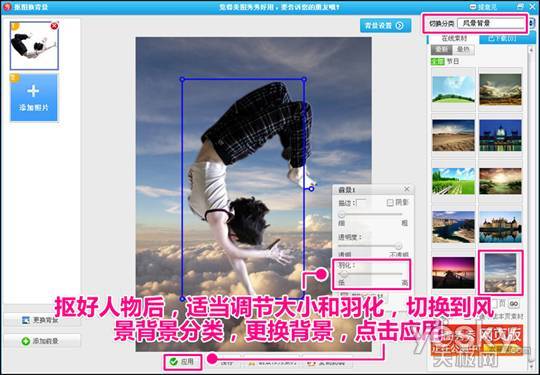Toggle the 最热 sort option
Screen dimensions: 540x375
coord(463,50)
